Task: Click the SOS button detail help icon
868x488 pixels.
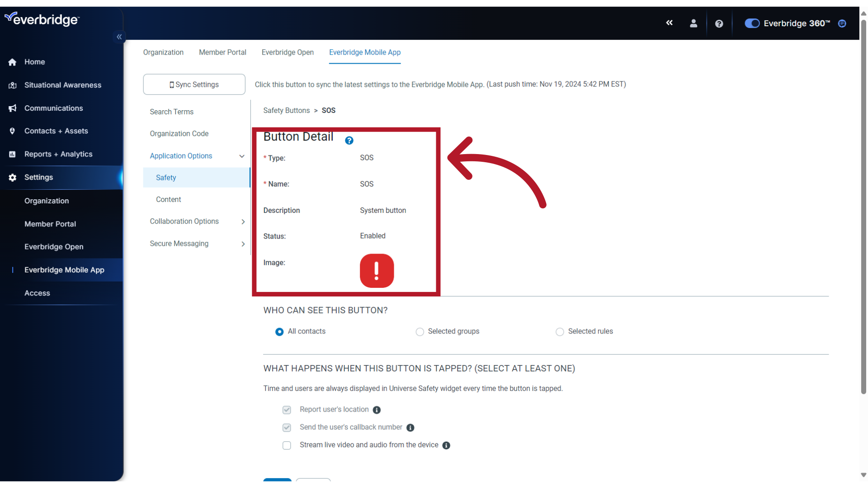Action: coord(349,140)
